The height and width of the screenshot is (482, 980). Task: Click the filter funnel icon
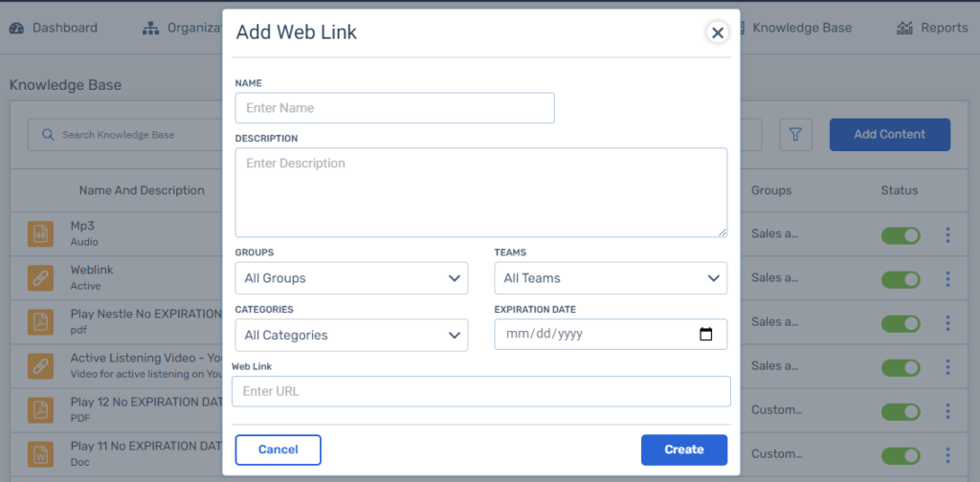795,135
